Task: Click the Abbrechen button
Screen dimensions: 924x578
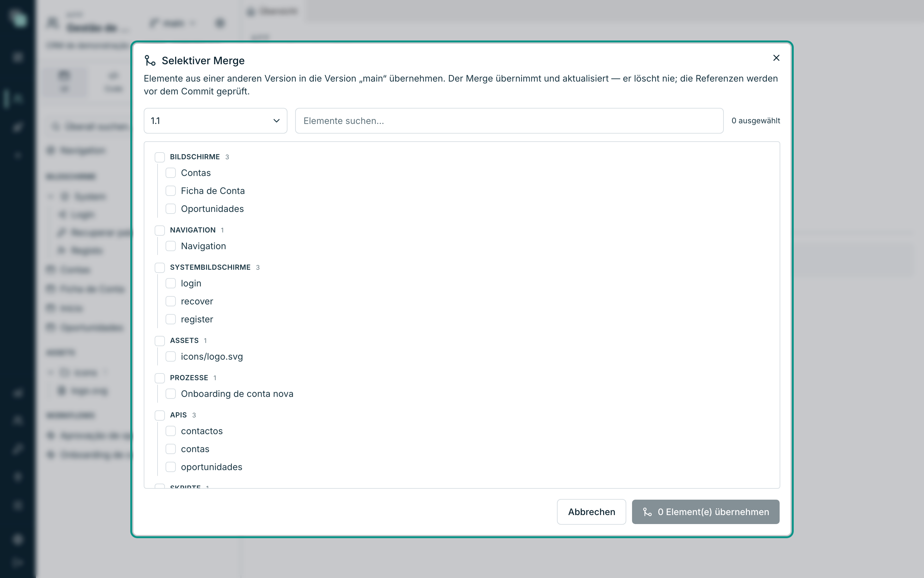Action: click(591, 512)
